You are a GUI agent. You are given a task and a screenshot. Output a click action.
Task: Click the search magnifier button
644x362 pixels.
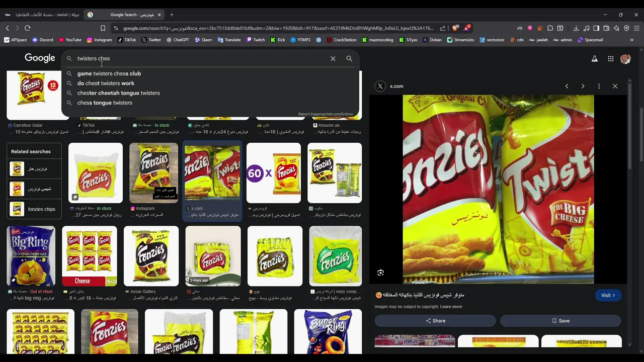coord(349,59)
